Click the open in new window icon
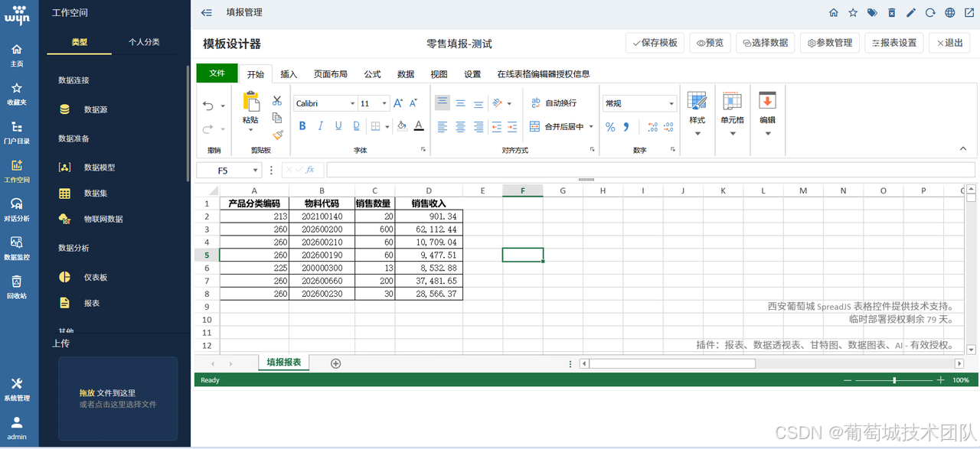Image resolution: width=980 pixels, height=449 pixels. coord(969,13)
